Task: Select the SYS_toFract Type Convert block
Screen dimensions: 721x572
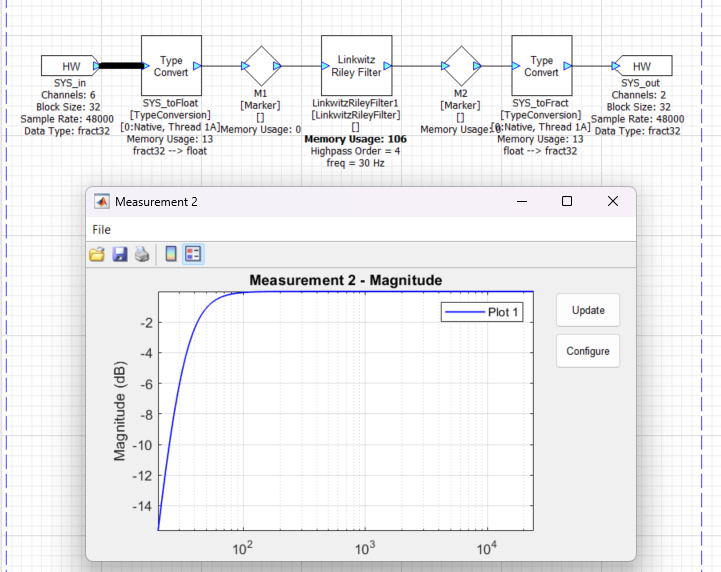Action: coord(541,66)
